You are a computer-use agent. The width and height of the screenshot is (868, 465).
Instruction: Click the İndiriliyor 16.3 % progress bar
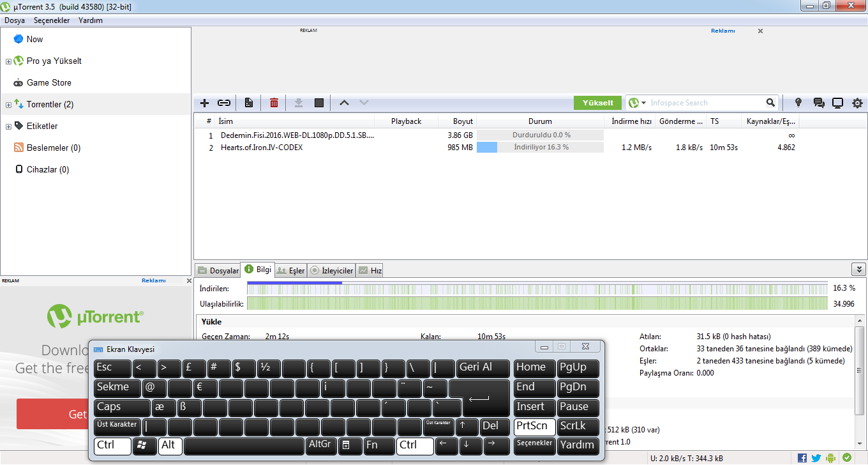[x=540, y=148]
